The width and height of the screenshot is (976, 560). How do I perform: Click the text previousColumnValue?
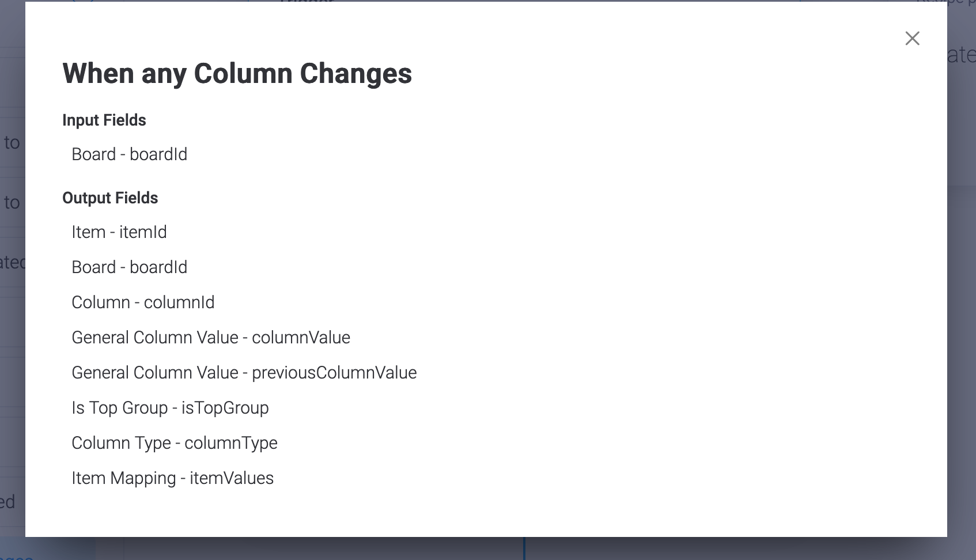point(334,372)
